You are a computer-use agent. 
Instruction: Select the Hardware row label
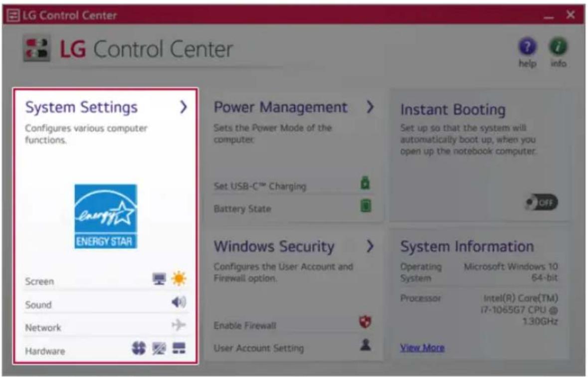(45, 351)
